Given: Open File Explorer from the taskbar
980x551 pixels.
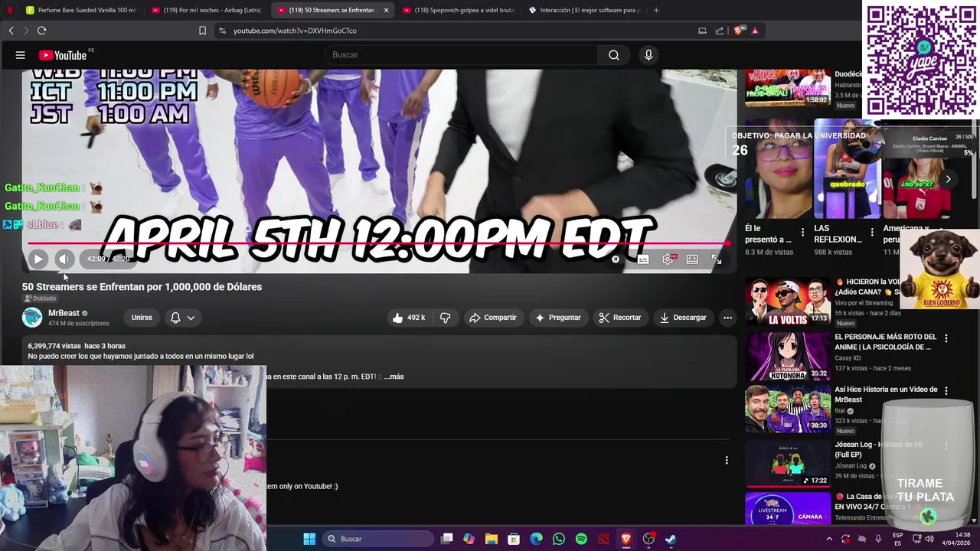Looking at the screenshot, I should 492,539.
